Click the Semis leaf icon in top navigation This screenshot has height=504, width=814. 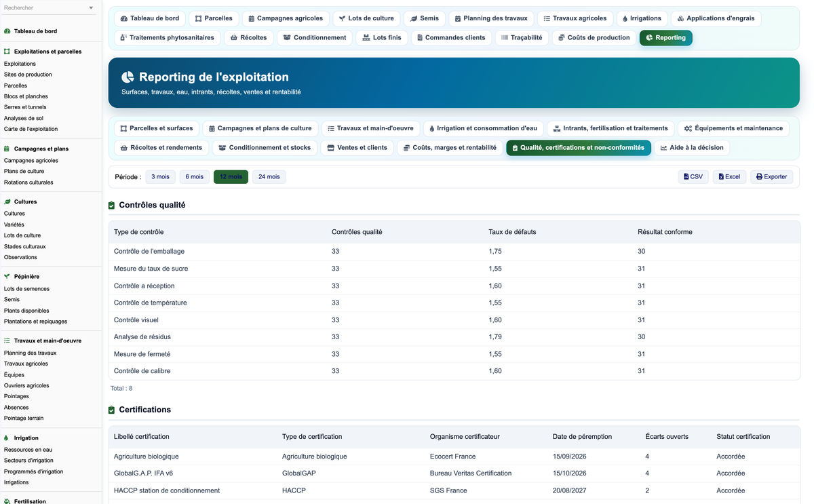coord(414,18)
